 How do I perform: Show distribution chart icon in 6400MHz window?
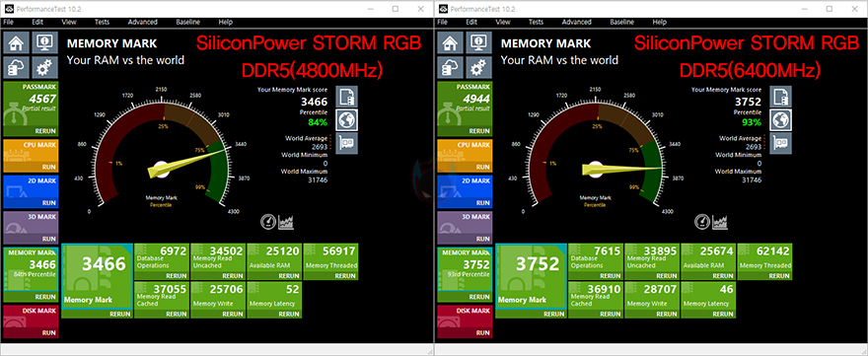[720, 222]
